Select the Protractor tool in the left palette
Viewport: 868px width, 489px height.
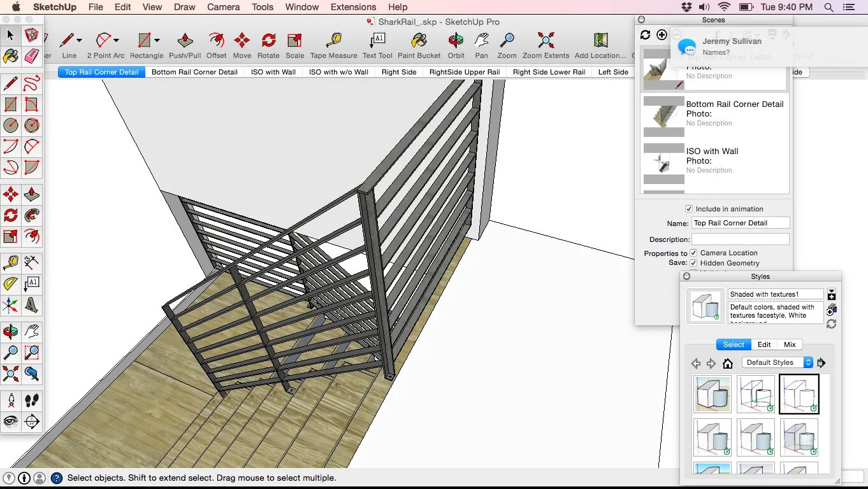pyautogui.click(x=10, y=284)
